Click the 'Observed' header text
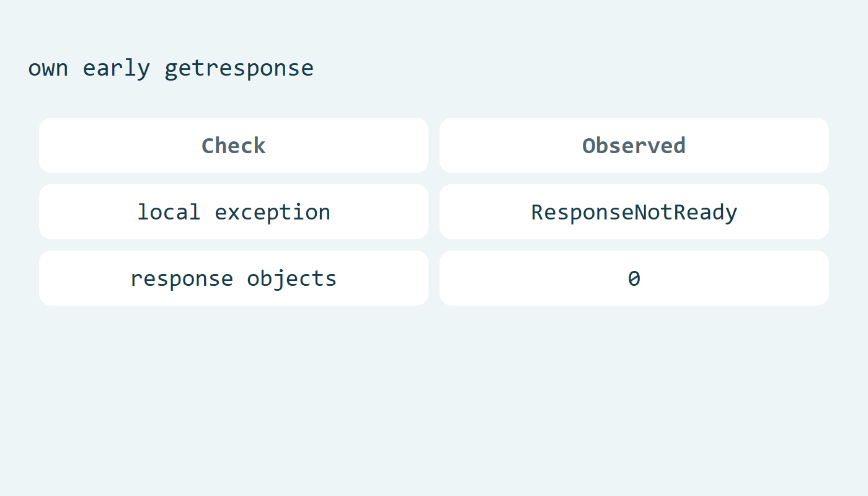This screenshot has height=496, width=868. click(x=634, y=146)
